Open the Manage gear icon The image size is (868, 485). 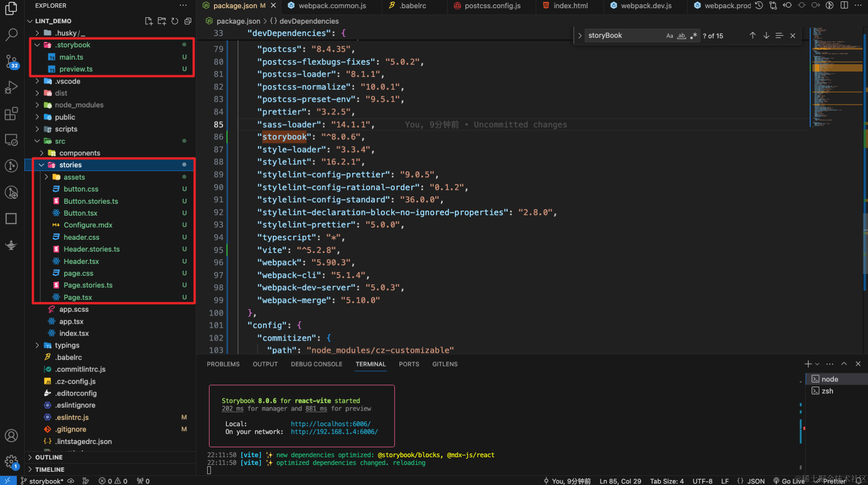[x=11, y=462]
